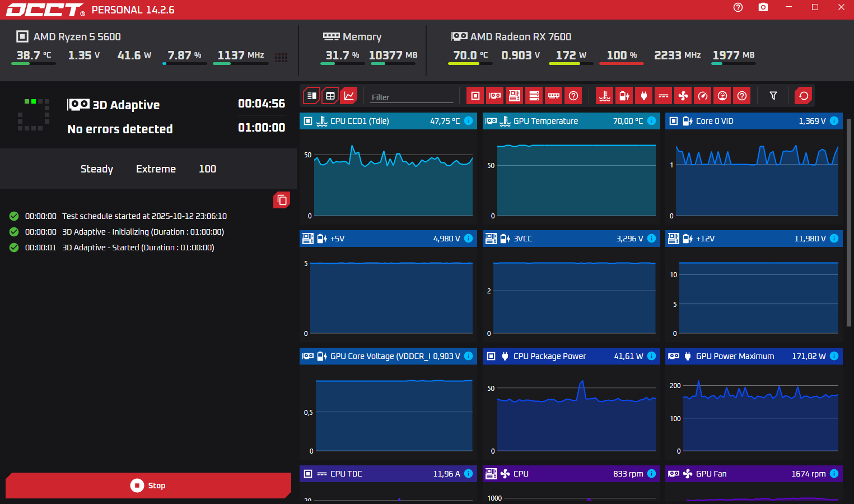Image resolution: width=854 pixels, height=504 pixels.
Task: Show info for +12V graph
Action: (x=834, y=239)
